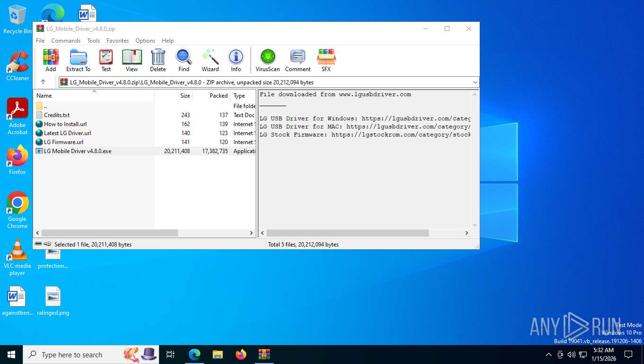Click the Extract To toolbar icon

coord(78,60)
